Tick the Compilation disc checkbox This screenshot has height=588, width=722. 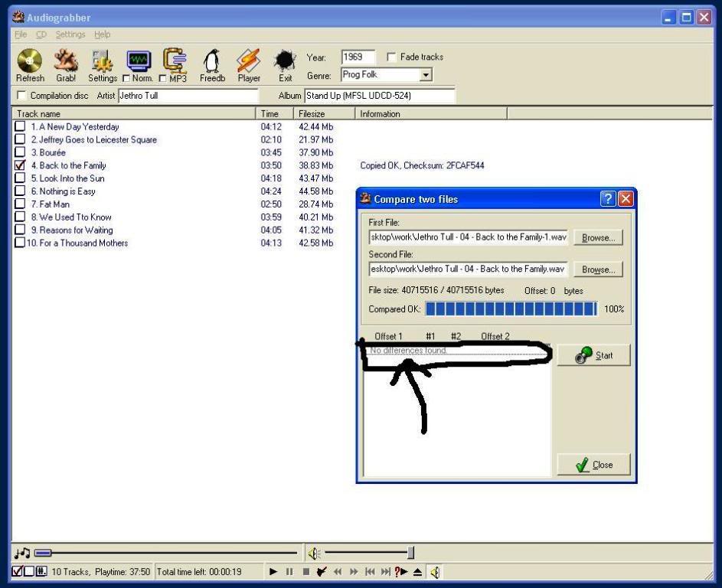tap(21, 95)
